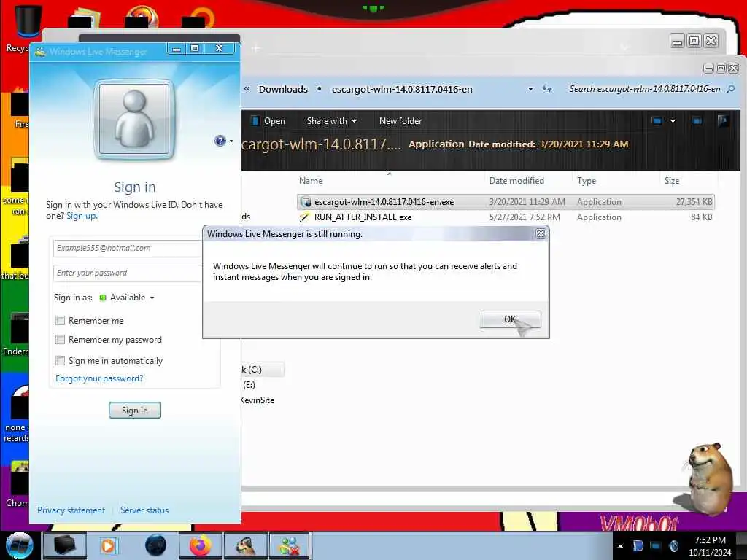The width and height of the screenshot is (747, 560).
Task: Select the (E:) drive in navigation pane
Action: (249, 385)
